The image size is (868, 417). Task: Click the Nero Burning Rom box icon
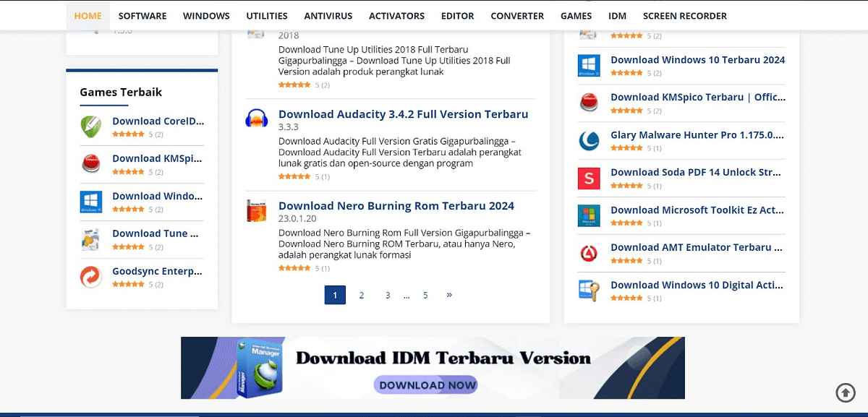(258, 210)
